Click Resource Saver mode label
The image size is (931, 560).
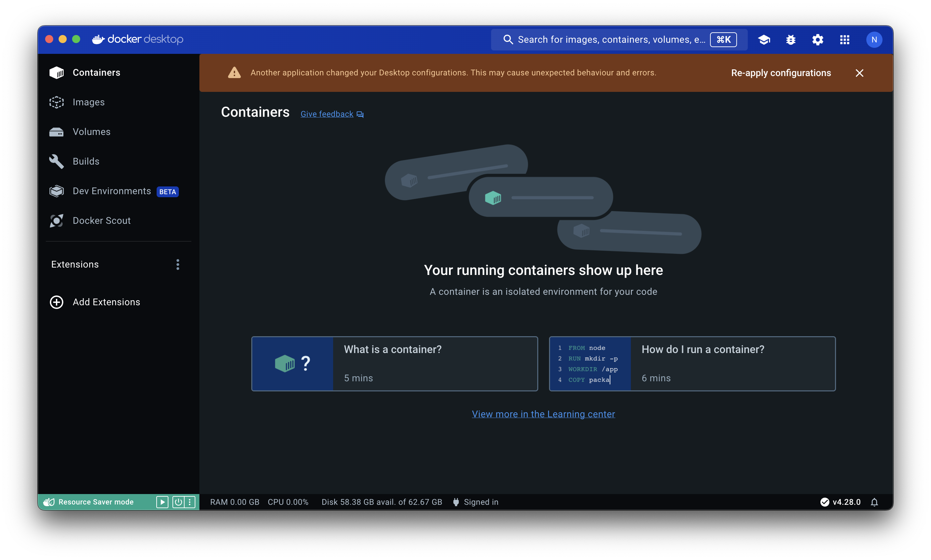[x=96, y=502]
